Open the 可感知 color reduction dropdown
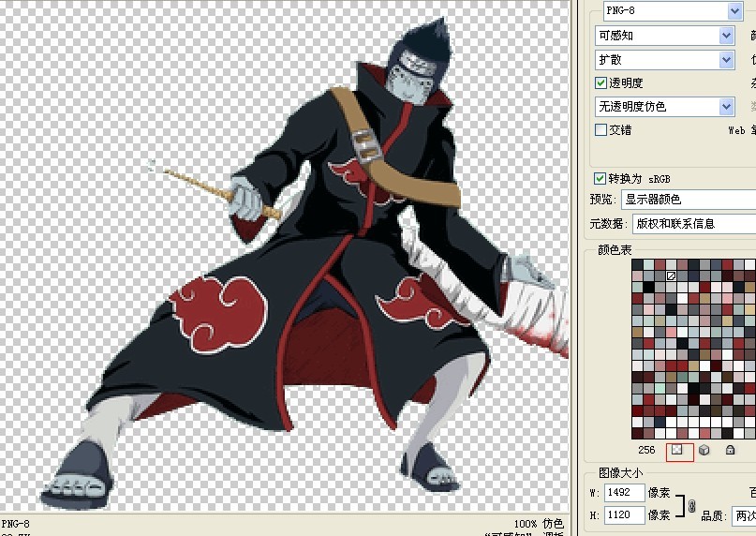The width and height of the screenshot is (756, 536). [x=665, y=36]
